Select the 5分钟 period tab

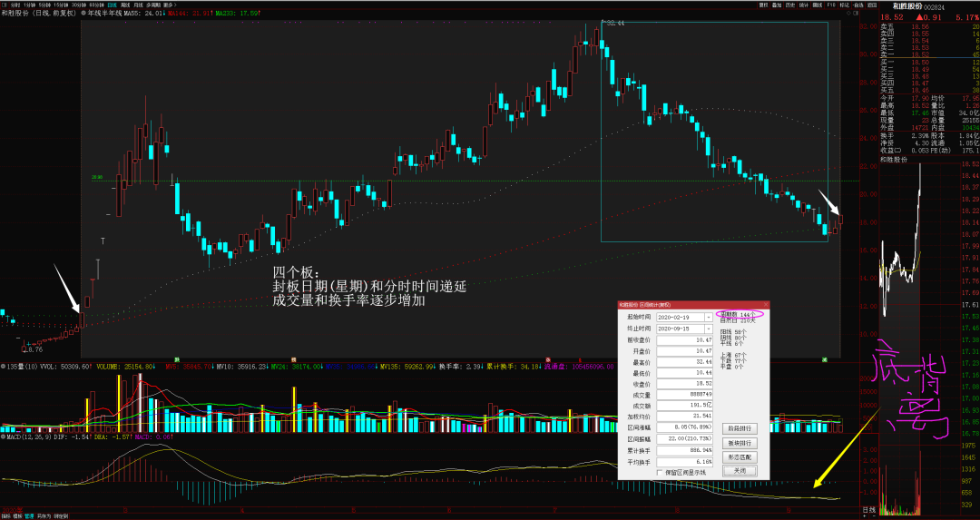tap(45, 5)
